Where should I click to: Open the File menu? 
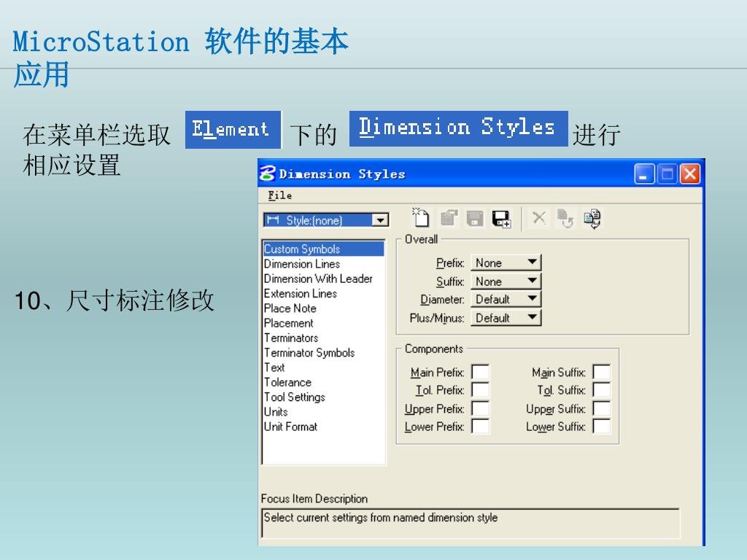[x=279, y=195]
